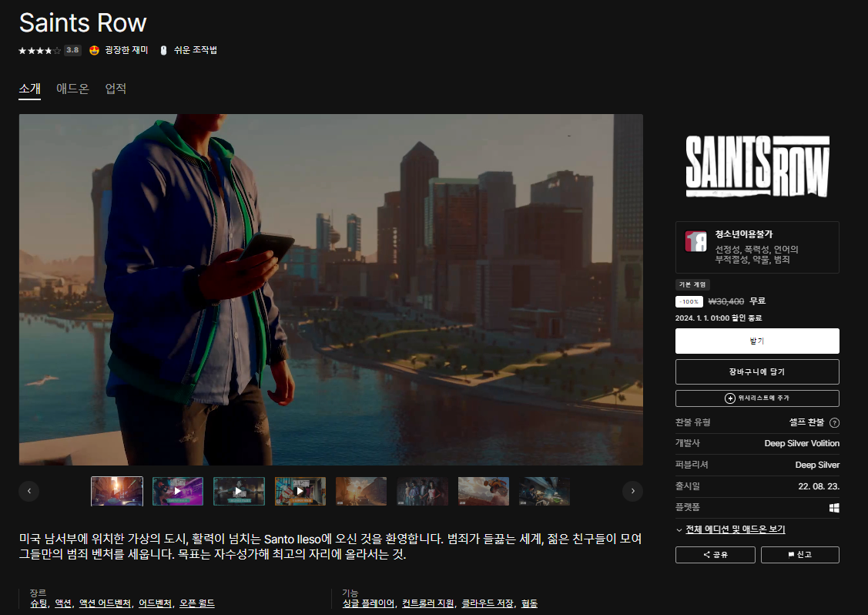This screenshot has width=868, height=615.
Task: Play the second trailer thumbnail
Action: 178,491
